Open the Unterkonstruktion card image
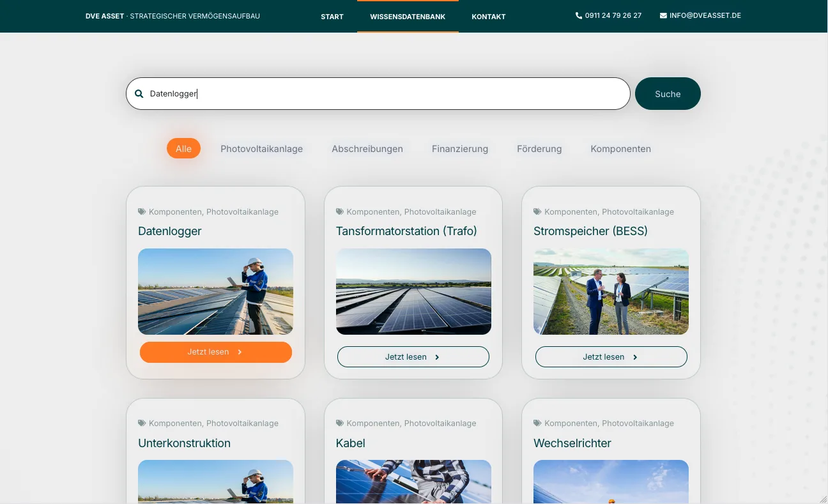This screenshot has height=504, width=828. click(216, 482)
